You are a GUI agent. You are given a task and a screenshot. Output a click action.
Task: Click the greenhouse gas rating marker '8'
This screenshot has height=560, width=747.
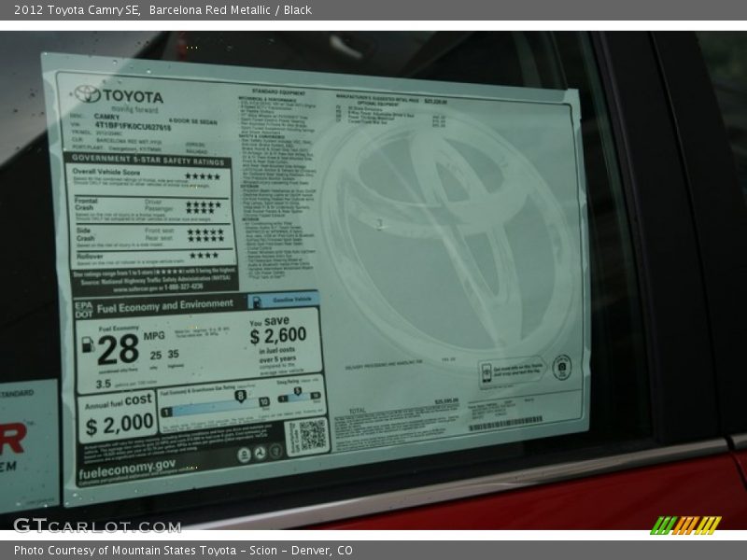241,396
